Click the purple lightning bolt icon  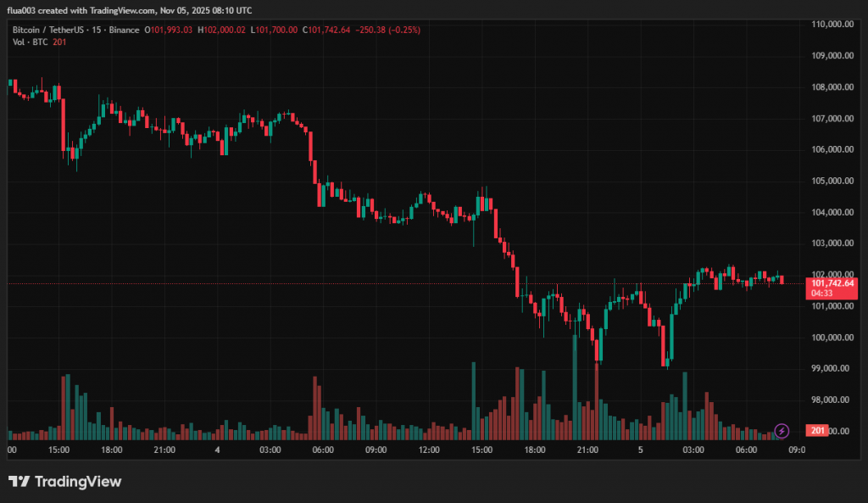[782, 431]
